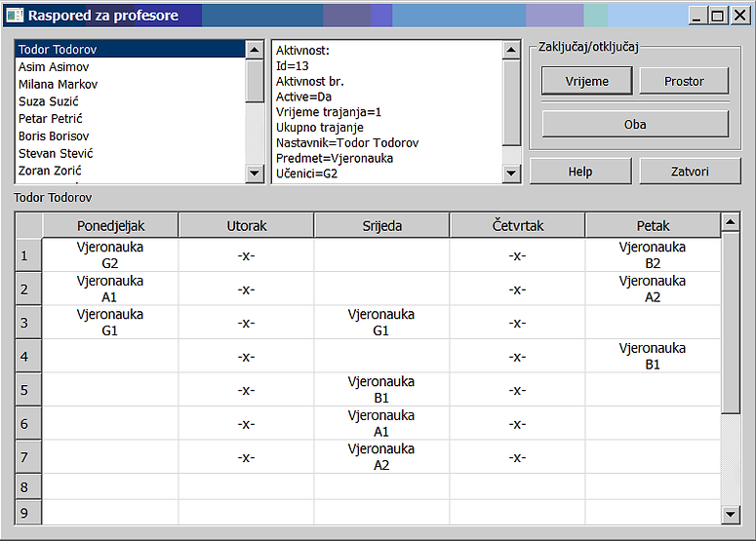Screen dimensions: 756x541
Task: Open Help
Action: coord(580,171)
